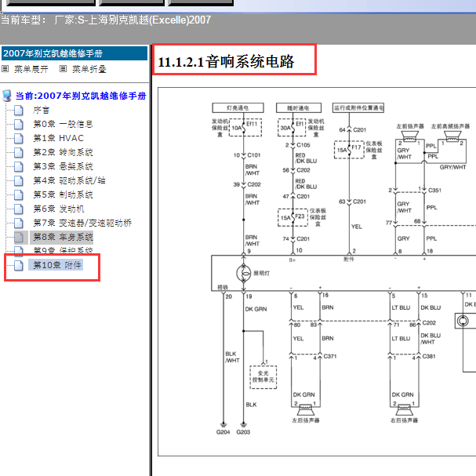The height and width of the screenshot is (476, 476).
Task: Click the collapse-menu icon beside 菜单折叠
Action: 63,68
